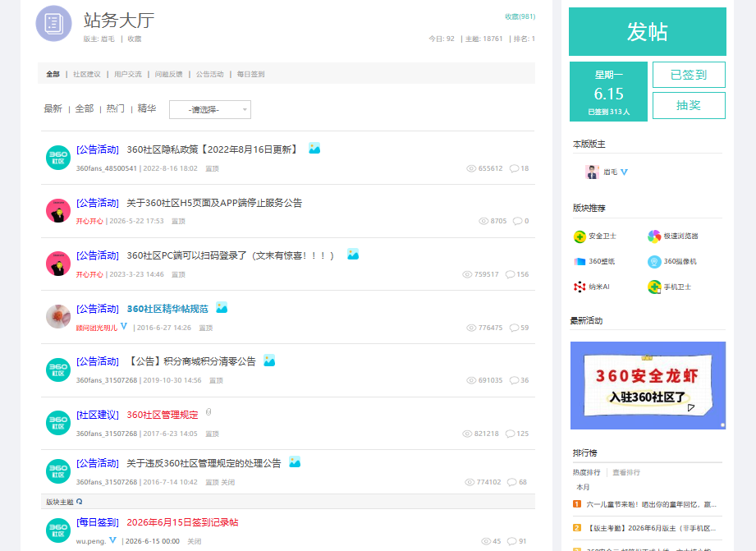This screenshot has width=756, height=551.
Task: Click the 已签到 check-in button
Action: tap(689, 75)
